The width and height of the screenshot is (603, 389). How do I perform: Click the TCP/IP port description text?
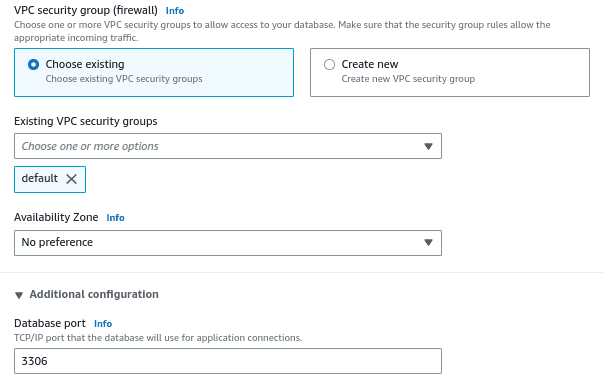point(158,338)
